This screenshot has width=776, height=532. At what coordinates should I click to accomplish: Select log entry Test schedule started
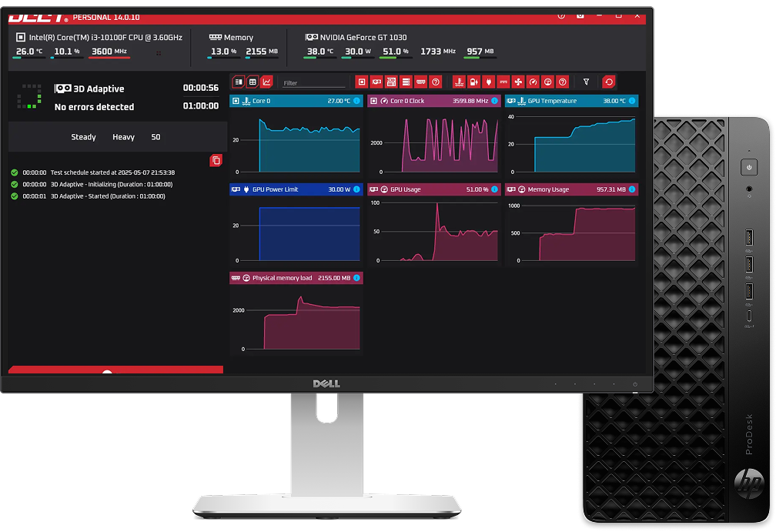coord(93,172)
